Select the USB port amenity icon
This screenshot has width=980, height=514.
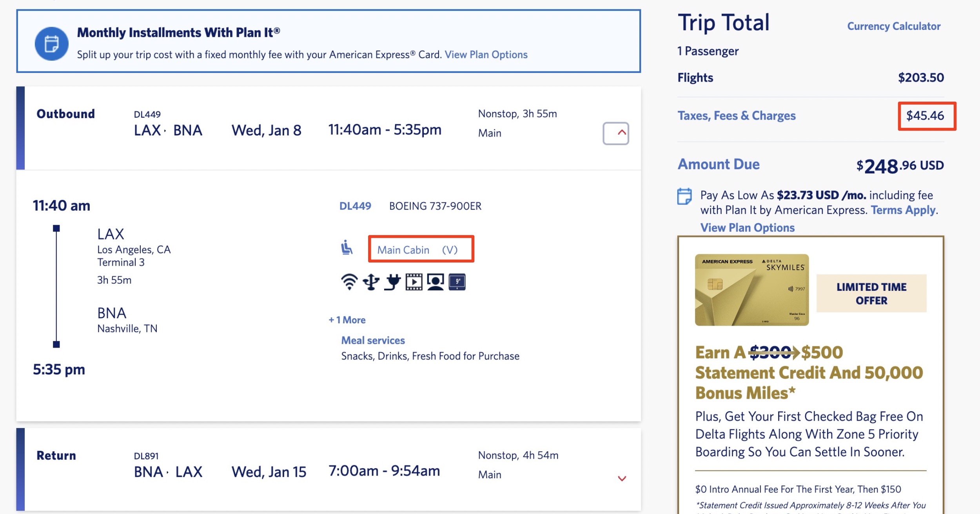(370, 281)
